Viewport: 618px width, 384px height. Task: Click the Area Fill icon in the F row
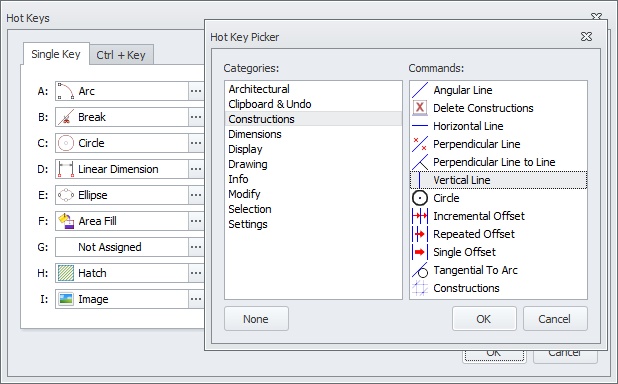point(65,221)
